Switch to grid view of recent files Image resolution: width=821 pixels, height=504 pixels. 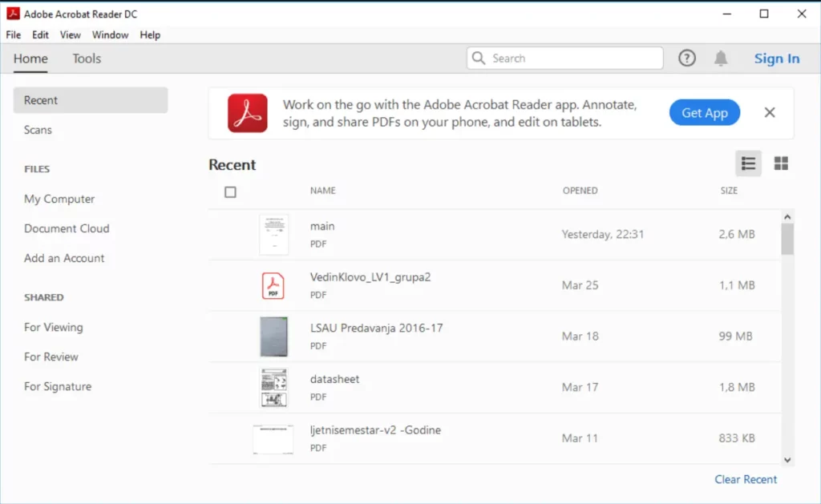click(782, 163)
